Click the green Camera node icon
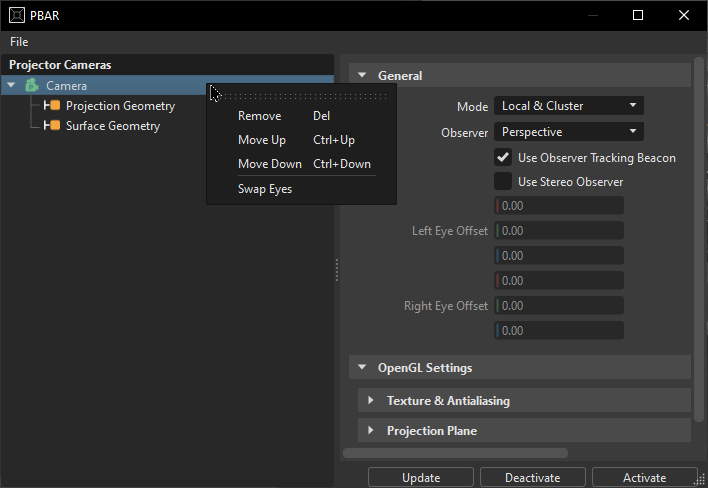 click(x=32, y=85)
